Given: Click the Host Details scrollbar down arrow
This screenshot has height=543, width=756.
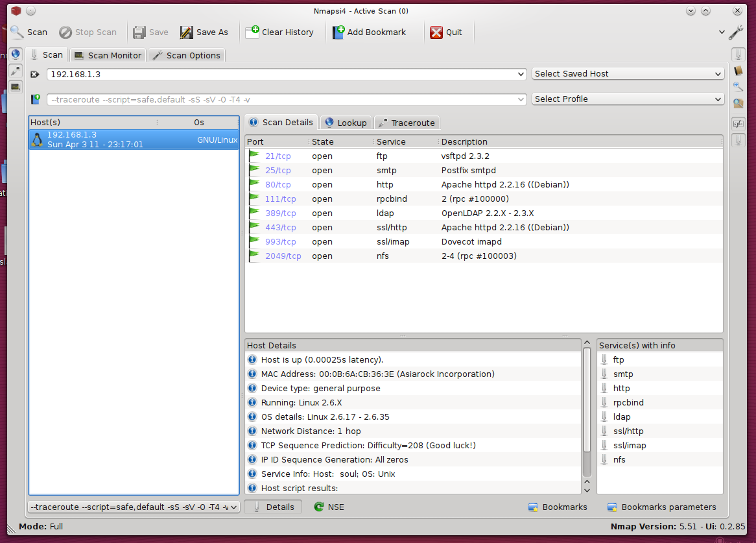Looking at the screenshot, I should (x=587, y=490).
